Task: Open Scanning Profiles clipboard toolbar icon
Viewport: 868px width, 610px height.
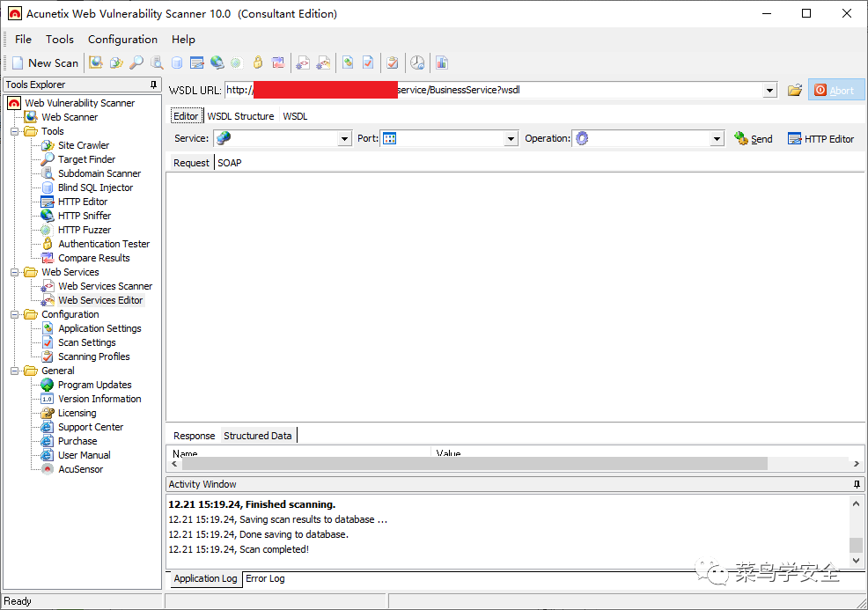Action: 393,62
